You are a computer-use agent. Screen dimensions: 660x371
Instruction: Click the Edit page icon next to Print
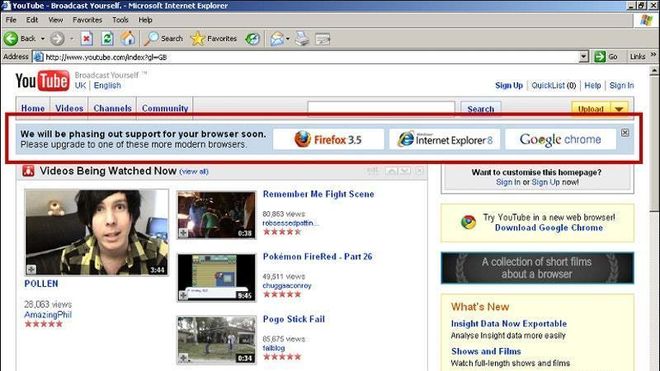323,39
